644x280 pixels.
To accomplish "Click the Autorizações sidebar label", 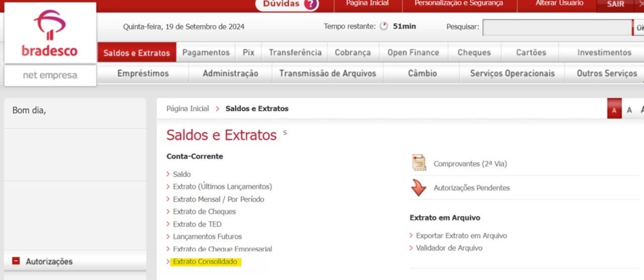I will [x=49, y=261].
